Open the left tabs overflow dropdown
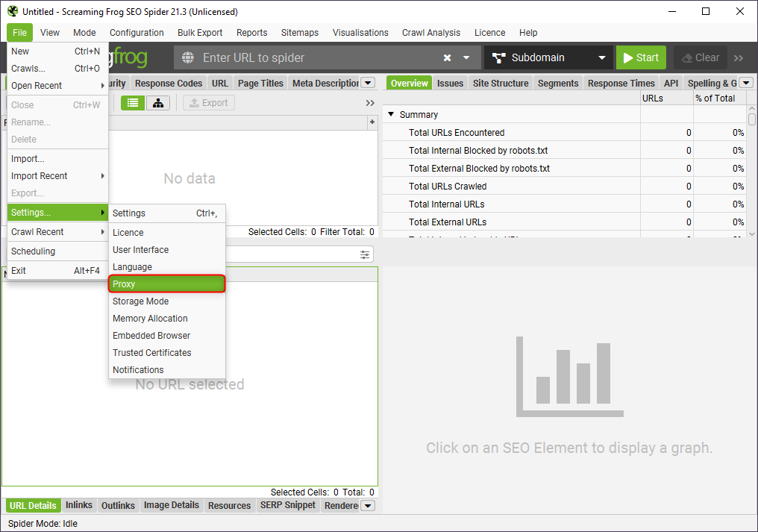The width and height of the screenshot is (758, 532). 368,83
